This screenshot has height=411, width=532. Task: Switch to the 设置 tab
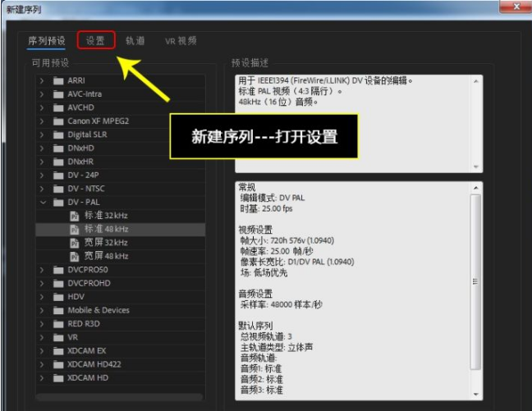tap(95, 40)
